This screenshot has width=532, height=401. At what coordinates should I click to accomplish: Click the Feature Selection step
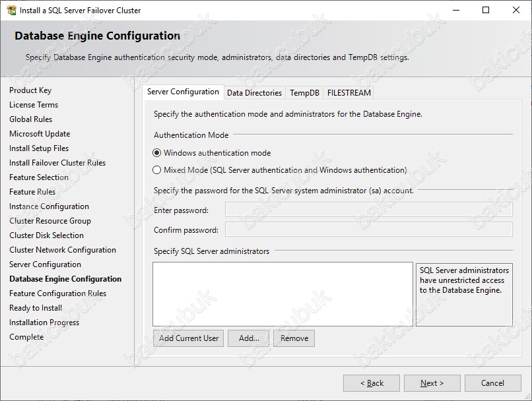tap(39, 177)
